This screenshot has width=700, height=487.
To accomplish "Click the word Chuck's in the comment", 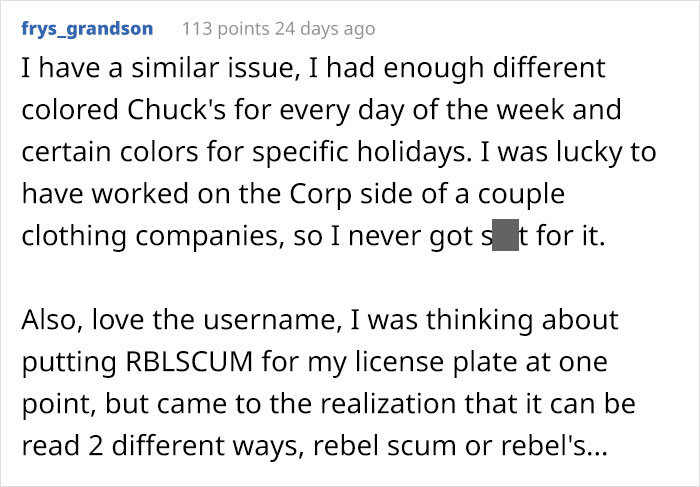I will tap(176, 109).
